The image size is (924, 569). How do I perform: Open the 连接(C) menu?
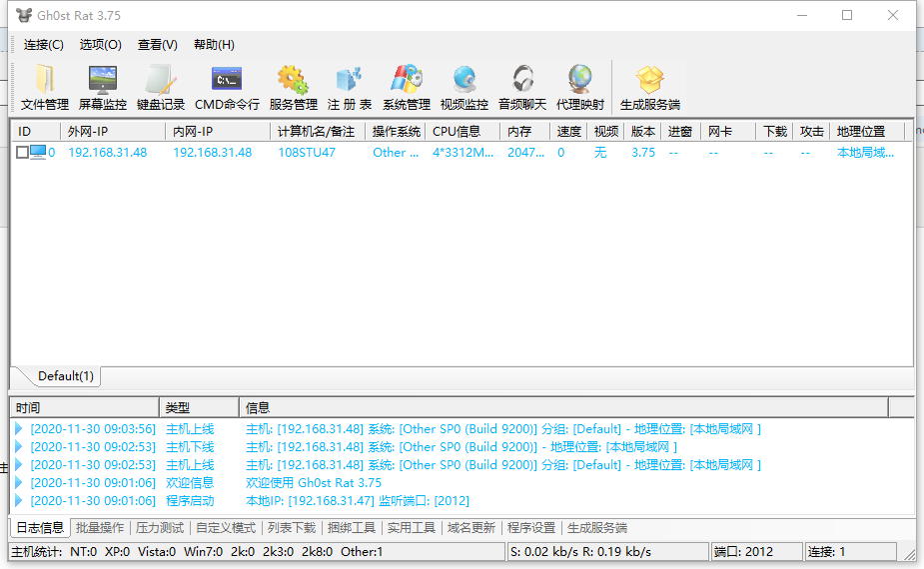point(44,45)
